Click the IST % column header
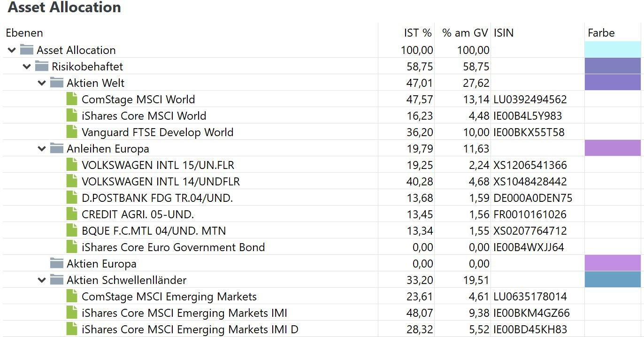This screenshot has width=644, height=337. click(x=417, y=33)
